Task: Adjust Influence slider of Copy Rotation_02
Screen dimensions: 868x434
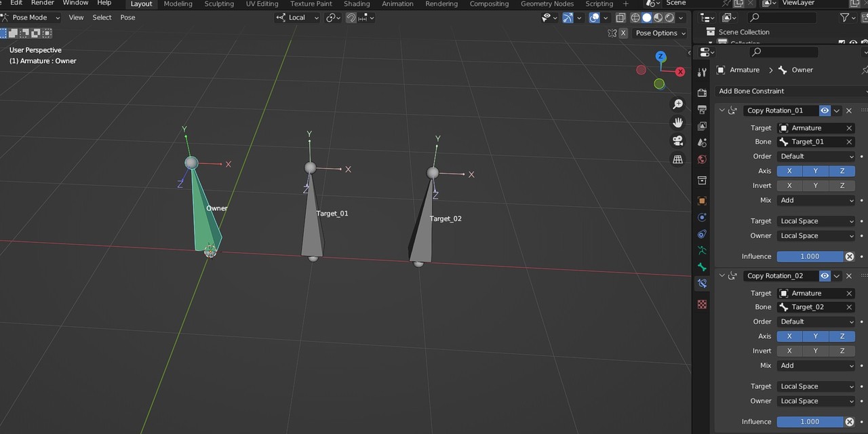Action: pos(810,422)
